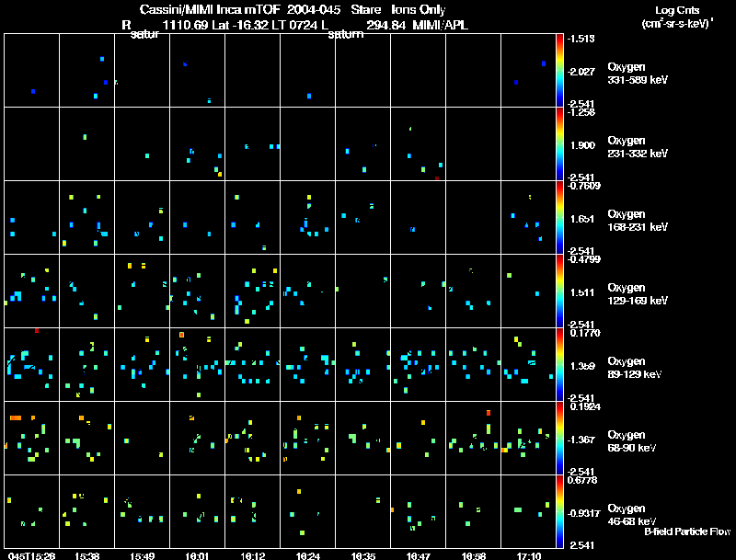Open the Oxygen 129-169 keV panel at 16:12
Image resolution: width=736 pixels, height=560 pixels.
(x=252, y=291)
